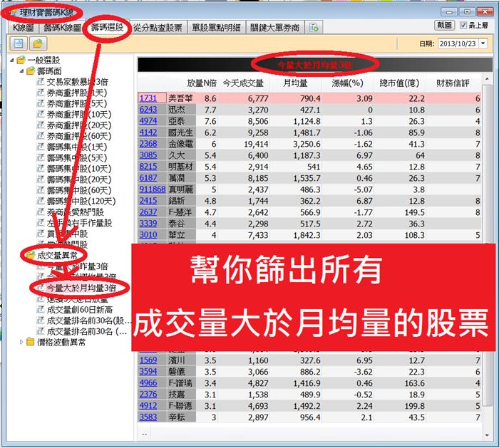
Task: Open the 從分點查股票 tab
Action: tap(158, 28)
